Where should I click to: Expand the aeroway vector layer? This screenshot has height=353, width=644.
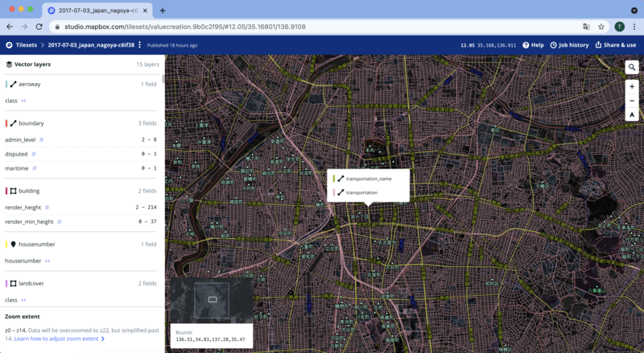[x=81, y=84]
